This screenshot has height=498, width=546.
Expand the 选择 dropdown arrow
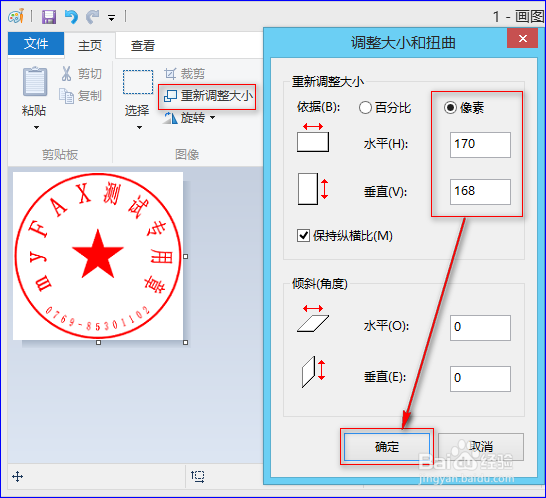(139, 127)
